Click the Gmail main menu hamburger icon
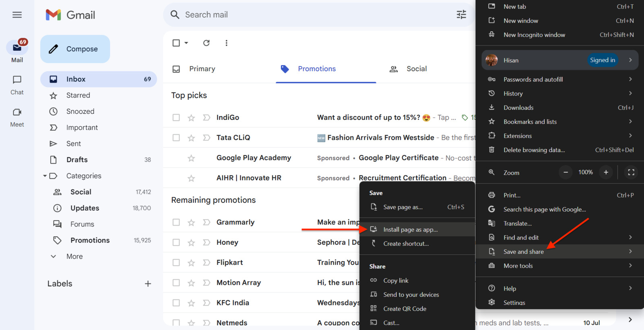The image size is (644, 330). 17,15
